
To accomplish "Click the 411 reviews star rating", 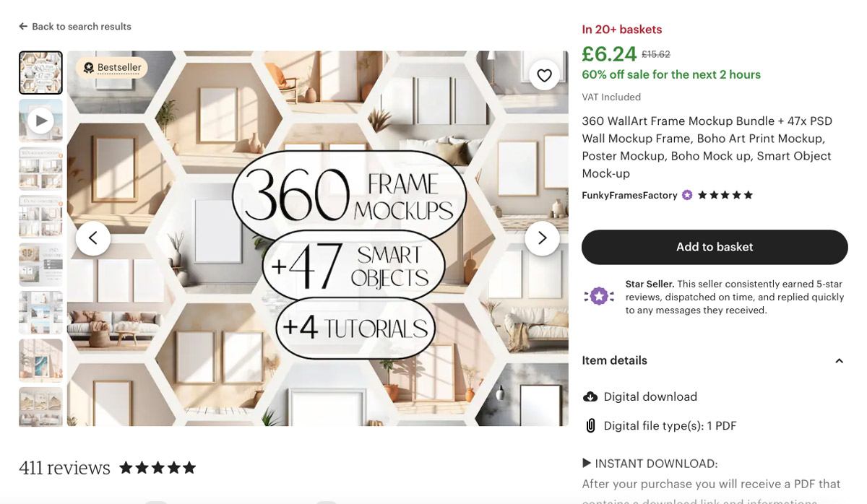I will point(158,466).
